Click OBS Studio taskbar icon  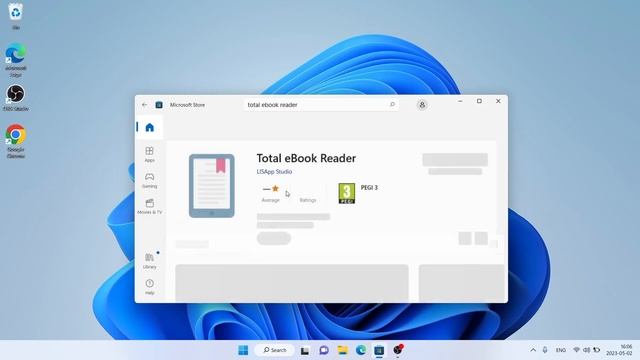[398, 350]
